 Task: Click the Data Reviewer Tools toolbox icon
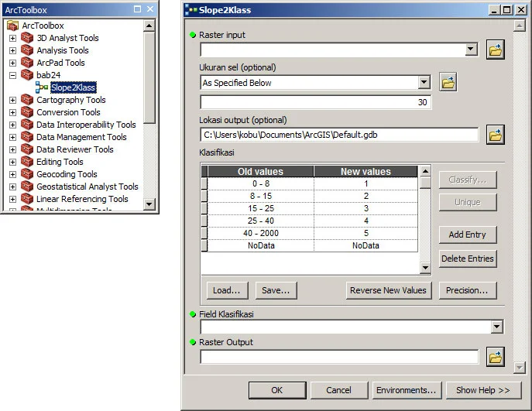tap(27, 149)
